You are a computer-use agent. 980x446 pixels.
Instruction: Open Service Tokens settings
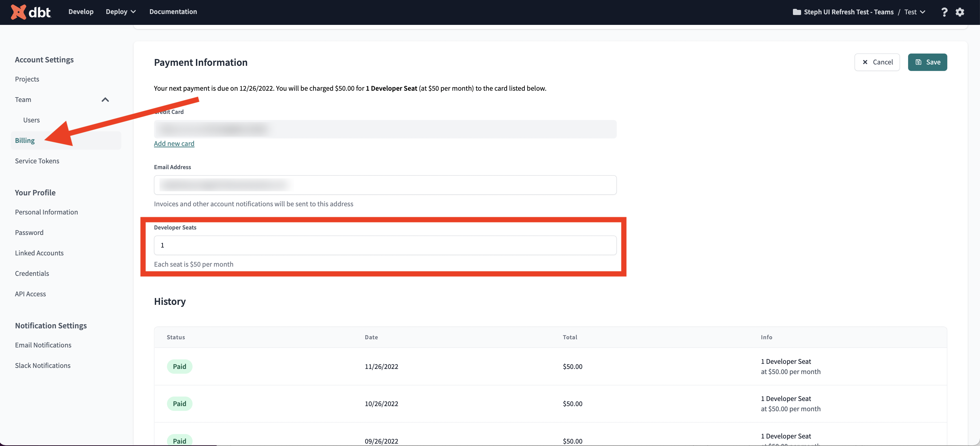(37, 161)
